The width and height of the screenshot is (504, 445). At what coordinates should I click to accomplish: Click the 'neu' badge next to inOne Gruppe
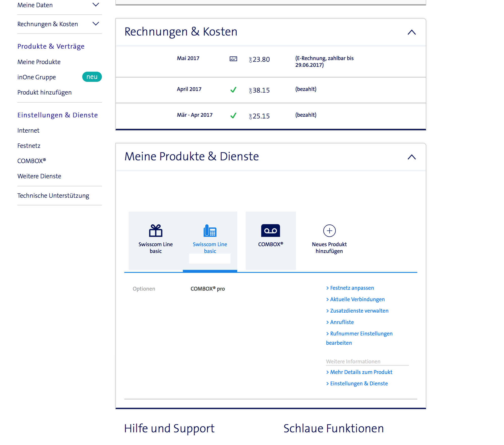tap(92, 77)
